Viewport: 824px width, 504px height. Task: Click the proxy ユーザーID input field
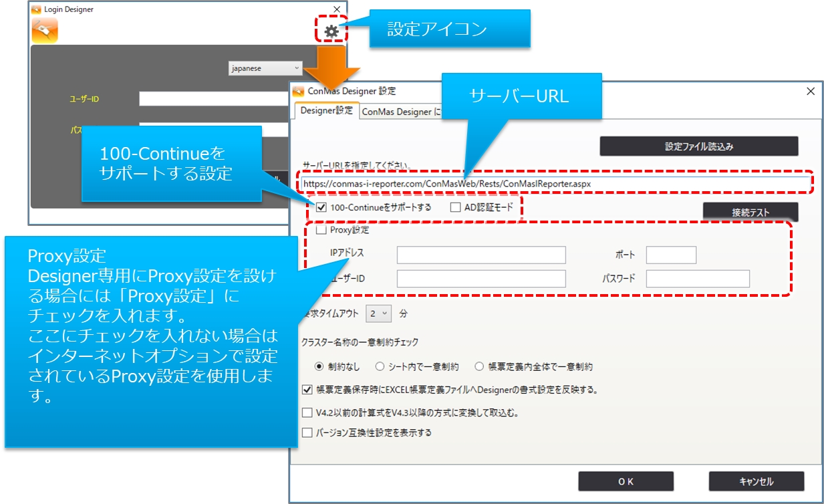(481, 279)
